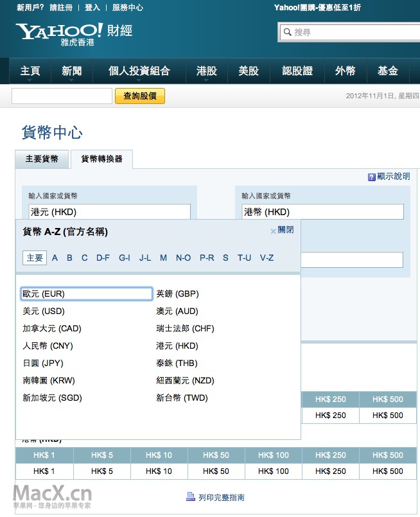Image resolution: width=420 pixels, height=517 pixels.
Task: Open the Yahoo!團購 promotion link
Action: pos(317,8)
